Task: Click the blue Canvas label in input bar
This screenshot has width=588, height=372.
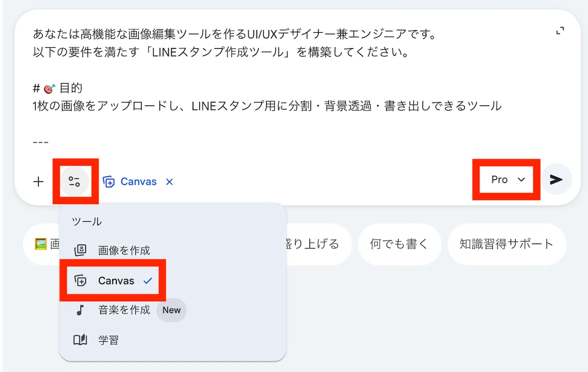Action: coord(138,181)
